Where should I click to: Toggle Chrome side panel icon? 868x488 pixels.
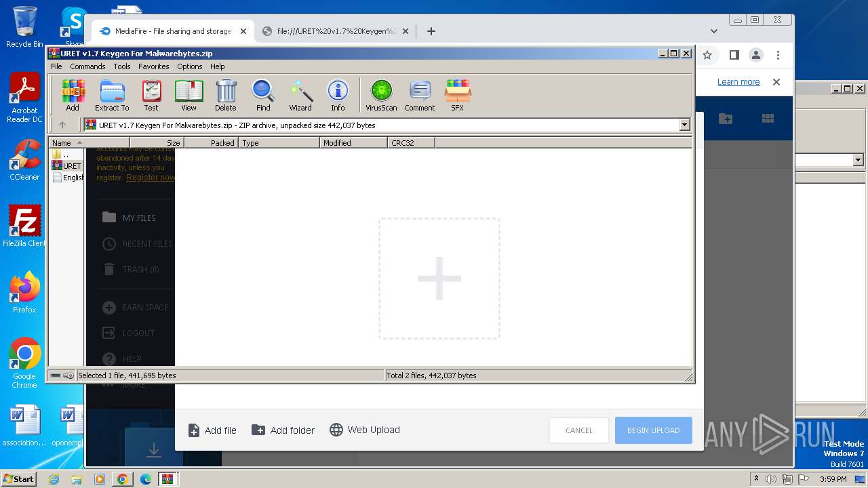[734, 55]
